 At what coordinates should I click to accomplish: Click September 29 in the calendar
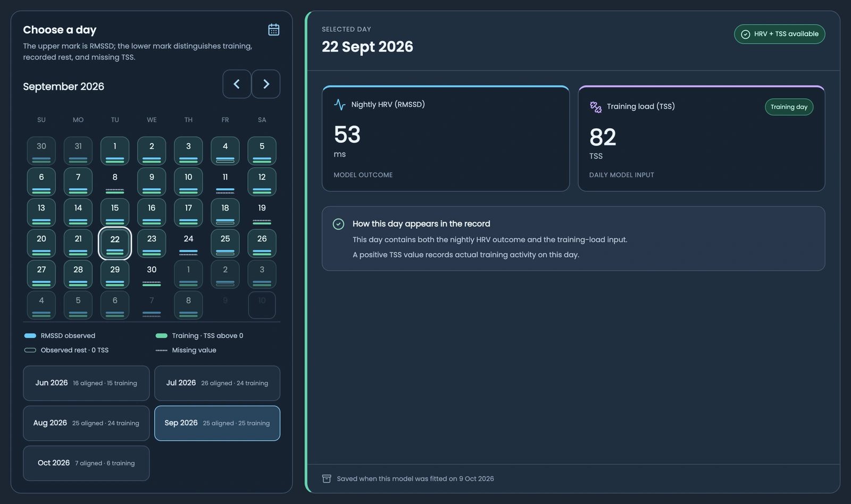point(115,274)
